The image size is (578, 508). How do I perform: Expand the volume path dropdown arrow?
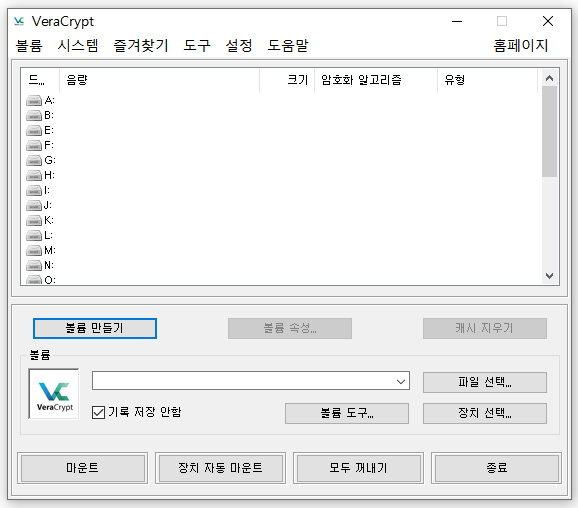(x=401, y=381)
